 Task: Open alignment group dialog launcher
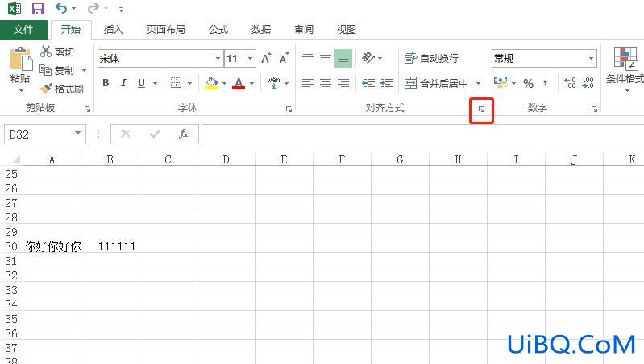tap(481, 110)
